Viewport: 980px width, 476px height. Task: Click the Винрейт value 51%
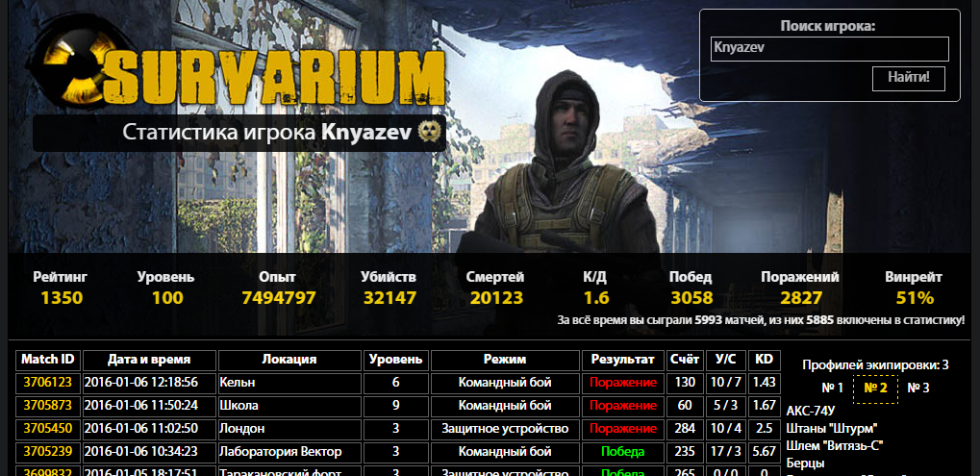[x=915, y=298]
